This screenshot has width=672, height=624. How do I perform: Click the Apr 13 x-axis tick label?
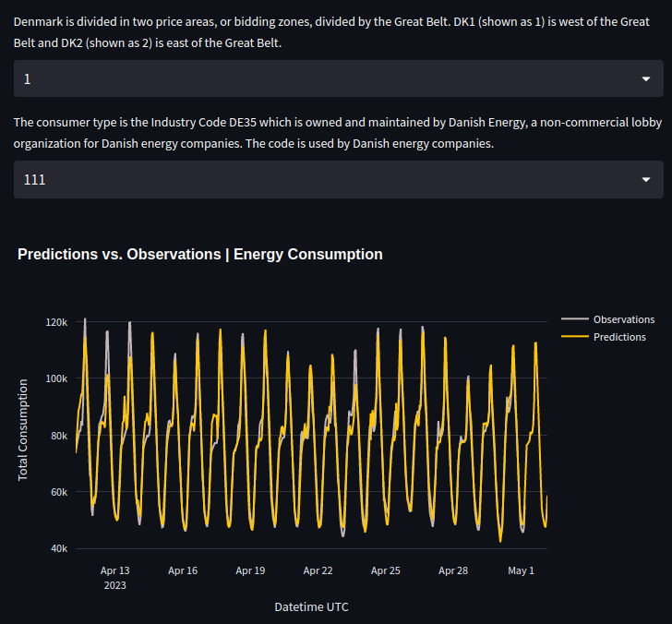115,570
